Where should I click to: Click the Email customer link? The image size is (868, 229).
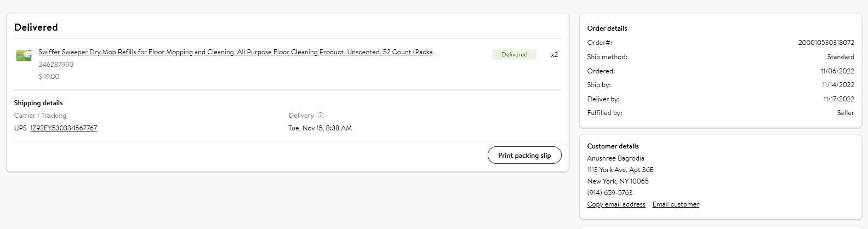click(676, 204)
